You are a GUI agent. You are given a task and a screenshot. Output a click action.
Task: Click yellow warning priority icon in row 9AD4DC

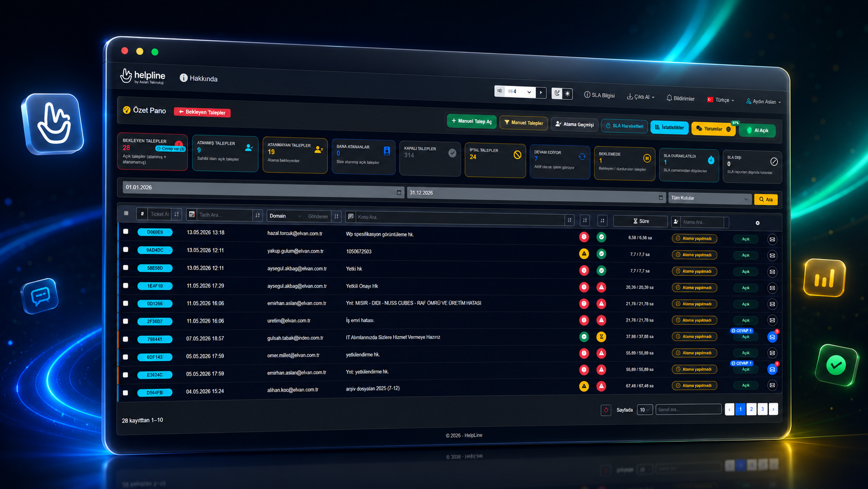pos(584,254)
